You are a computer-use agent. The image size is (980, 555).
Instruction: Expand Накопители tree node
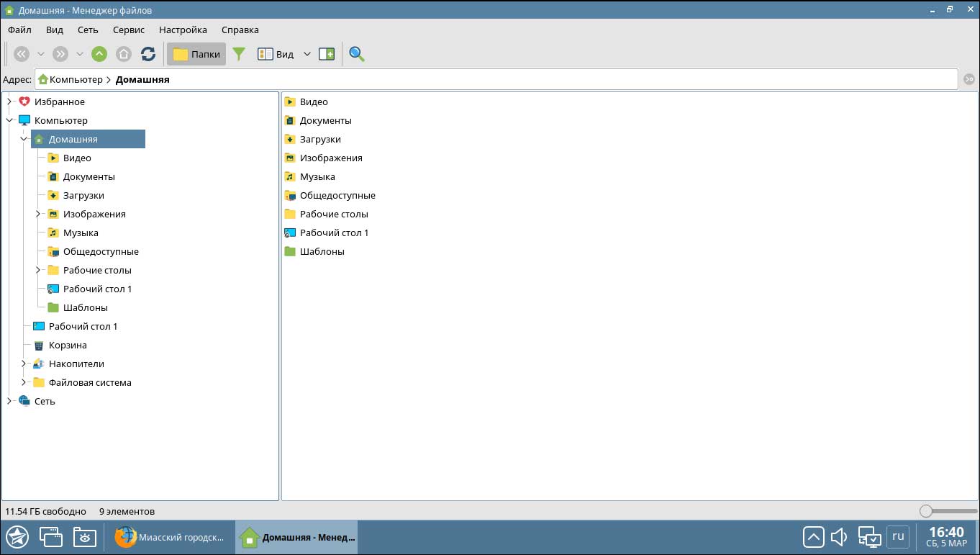pyautogui.click(x=24, y=364)
